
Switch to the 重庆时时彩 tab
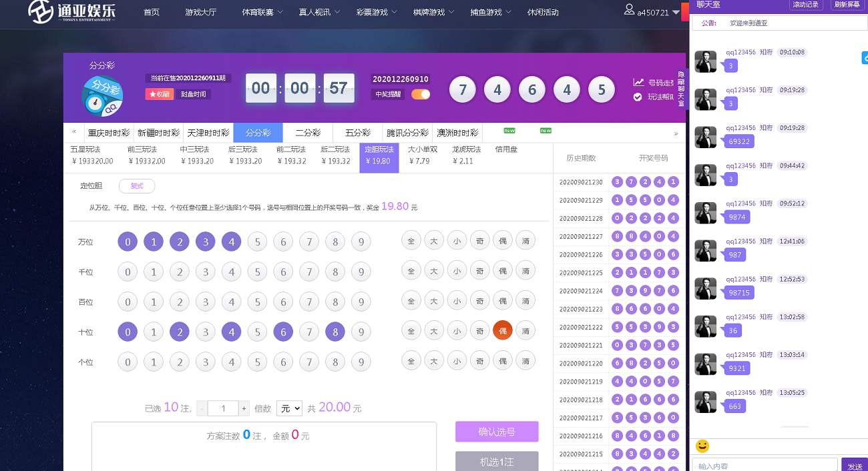(109, 132)
